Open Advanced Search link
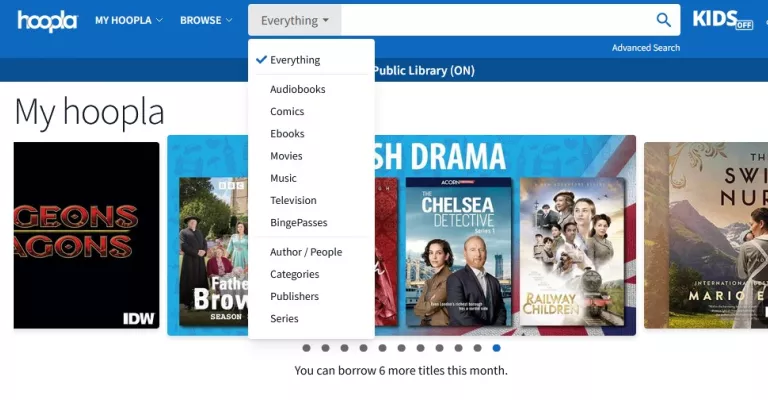Viewport: 768px width, 400px height. click(x=646, y=47)
